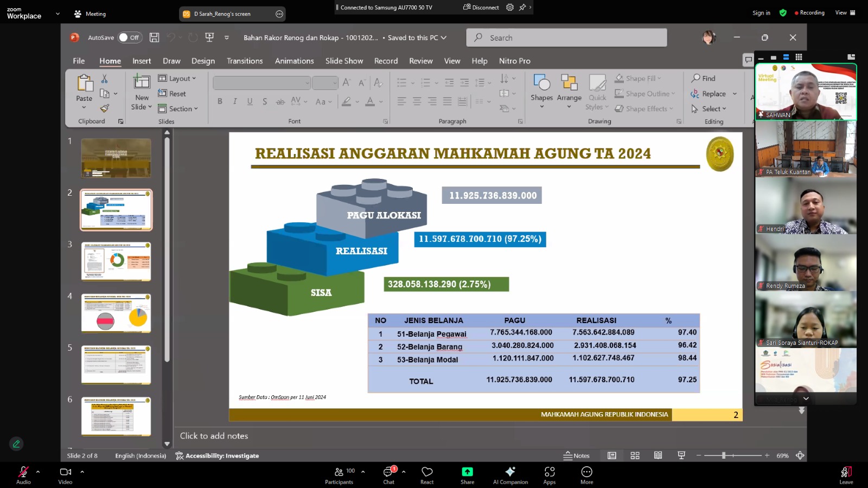Viewport: 868px width, 488px height.
Task: Click the green Share icon in Zoom
Action: coord(467,472)
